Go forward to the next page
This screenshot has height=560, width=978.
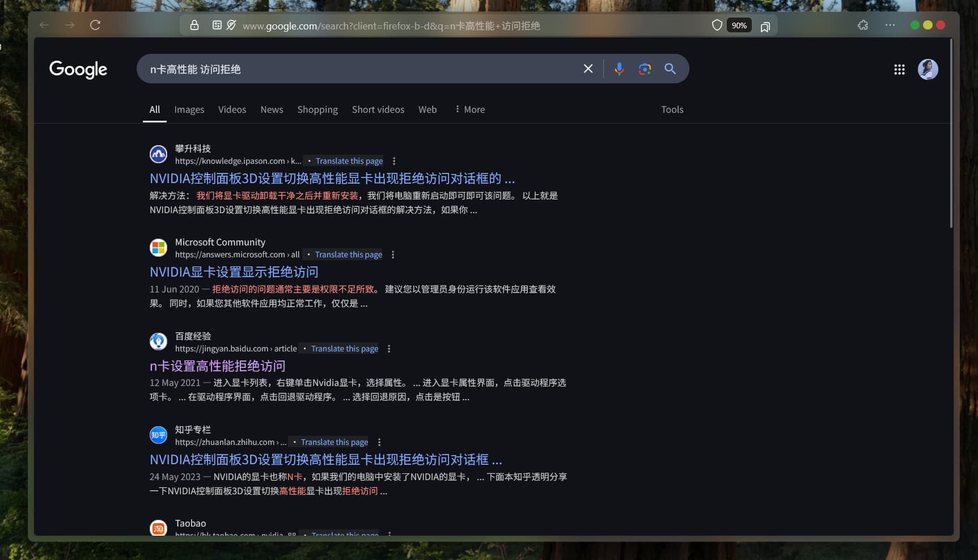(x=70, y=25)
